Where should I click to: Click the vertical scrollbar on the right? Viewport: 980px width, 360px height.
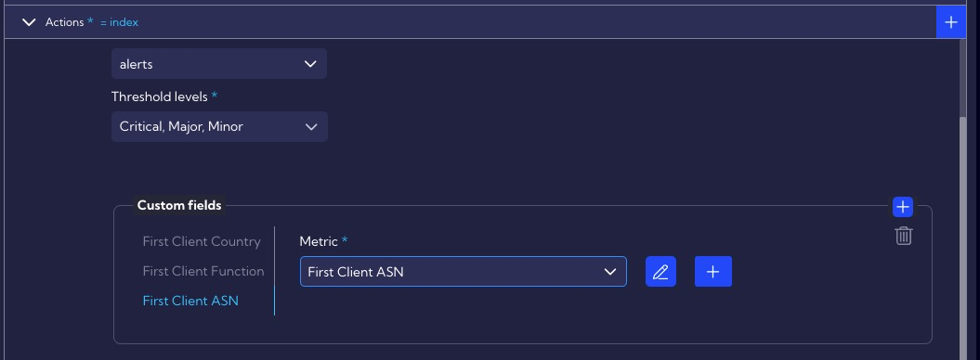pos(963,238)
